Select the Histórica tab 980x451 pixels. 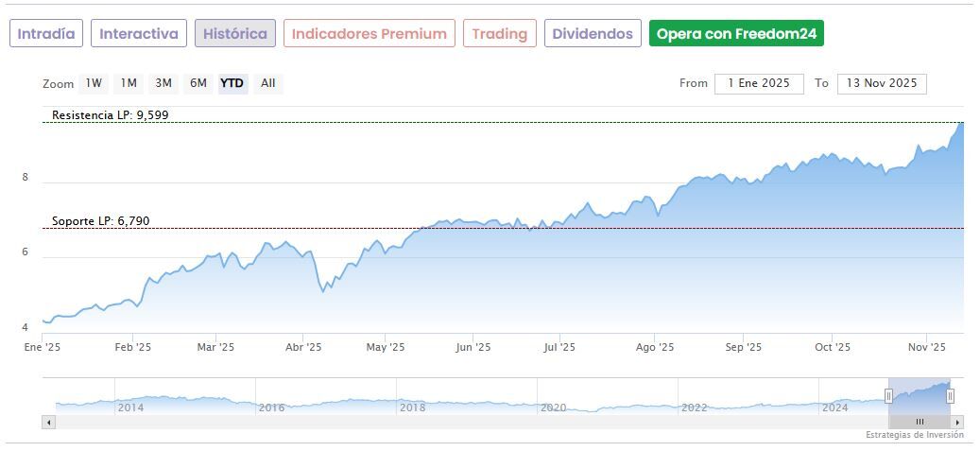click(235, 34)
